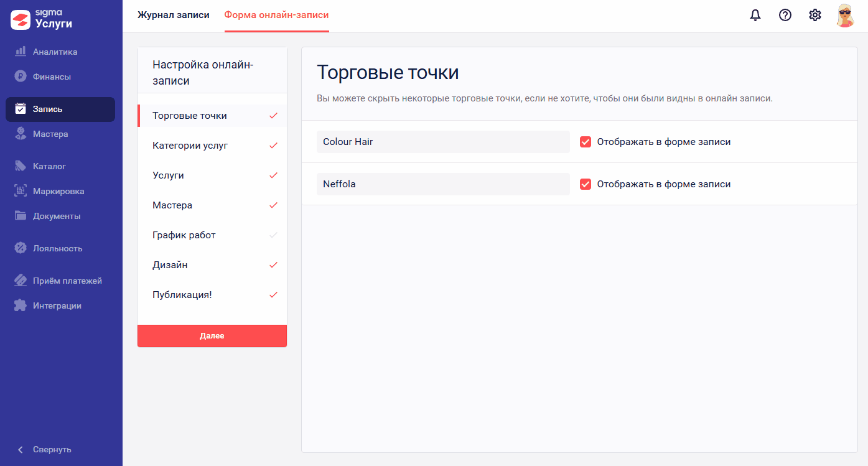The height and width of the screenshot is (466, 868).
Task: Uncheck display checkbox for Neffola
Action: (x=586, y=184)
